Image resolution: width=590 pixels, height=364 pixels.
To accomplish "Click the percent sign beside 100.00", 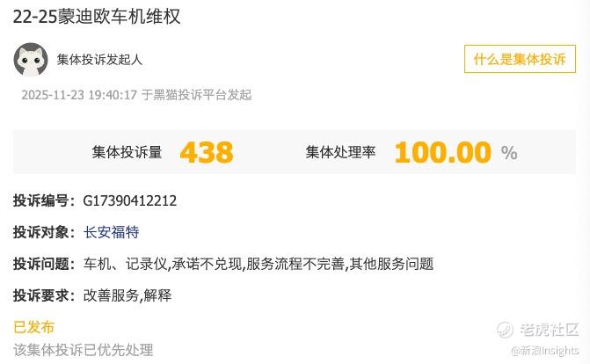I will (509, 153).
